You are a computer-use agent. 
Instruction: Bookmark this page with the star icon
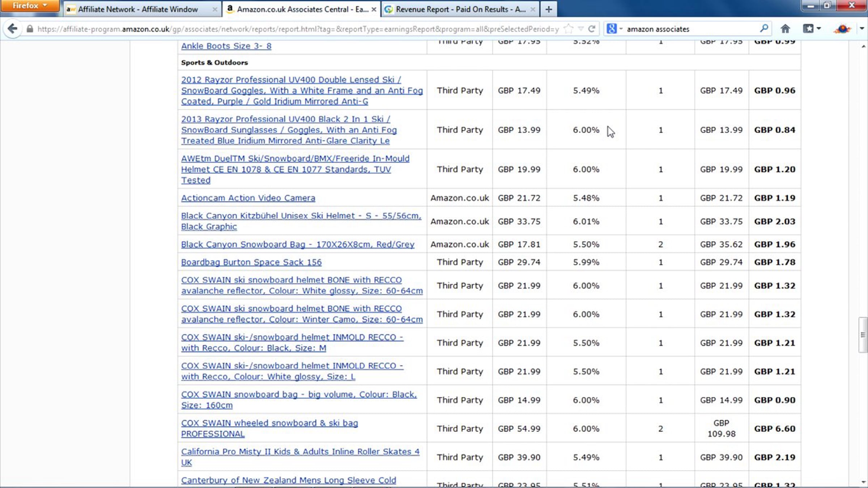tap(569, 29)
